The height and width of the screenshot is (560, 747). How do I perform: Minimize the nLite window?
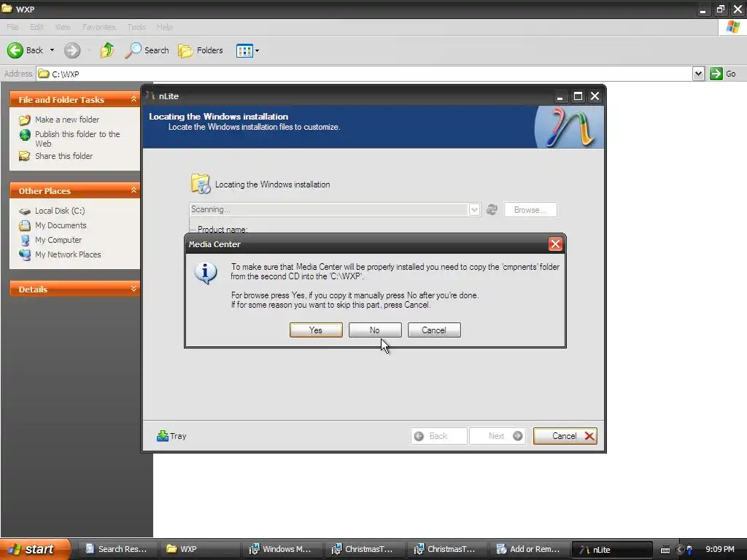coord(560,96)
